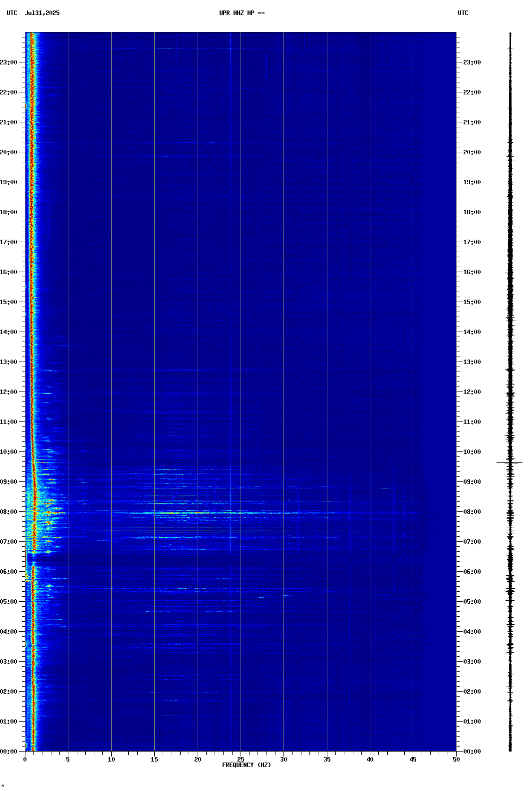Click the right axis 08:00 time label
The width and height of the screenshot is (532, 791).
point(472,512)
